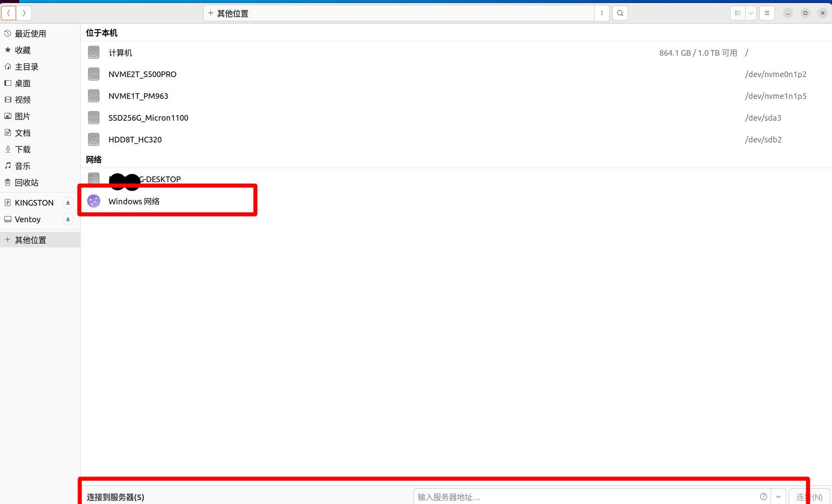Minimize the file manager window
The width and height of the screenshot is (832, 504).
point(788,13)
